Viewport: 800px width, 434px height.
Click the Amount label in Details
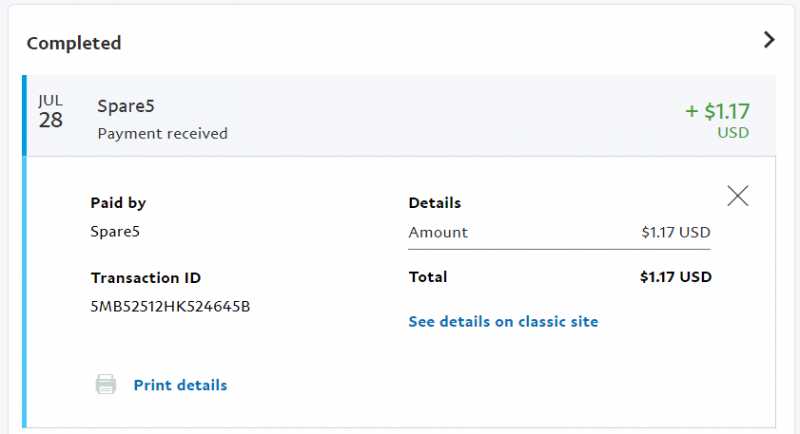pos(438,232)
